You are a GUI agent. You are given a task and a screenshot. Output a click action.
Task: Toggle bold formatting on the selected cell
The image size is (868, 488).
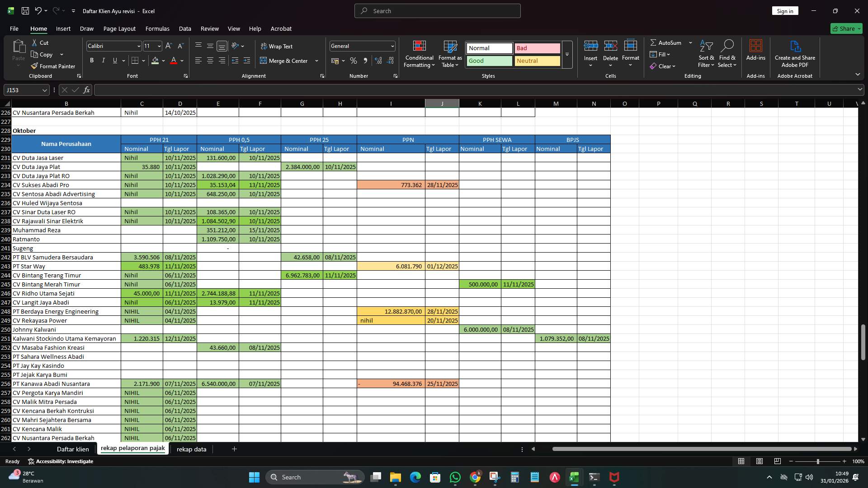pyautogui.click(x=91, y=60)
